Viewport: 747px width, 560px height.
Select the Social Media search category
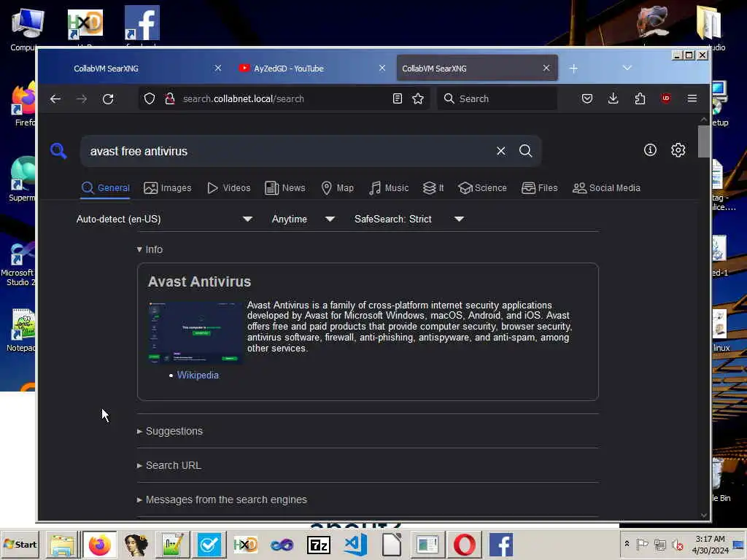pos(606,188)
